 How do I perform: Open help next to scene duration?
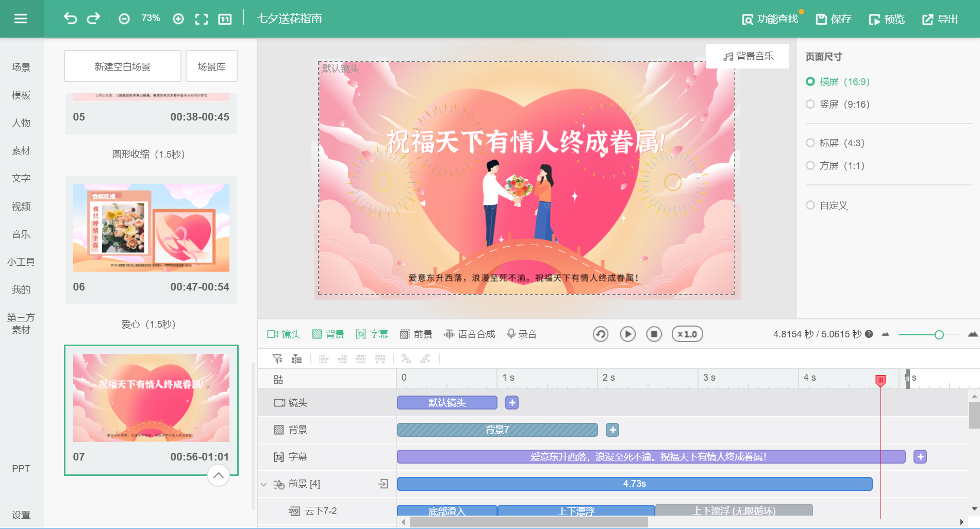pyautogui.click(x=869, y=334)
